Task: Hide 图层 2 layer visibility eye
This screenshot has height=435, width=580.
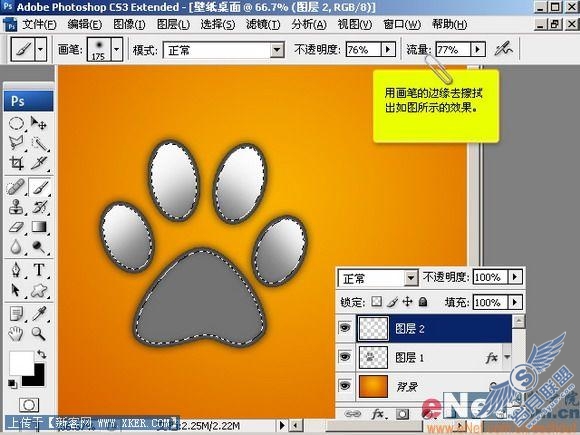Action: tap(345, 327)
